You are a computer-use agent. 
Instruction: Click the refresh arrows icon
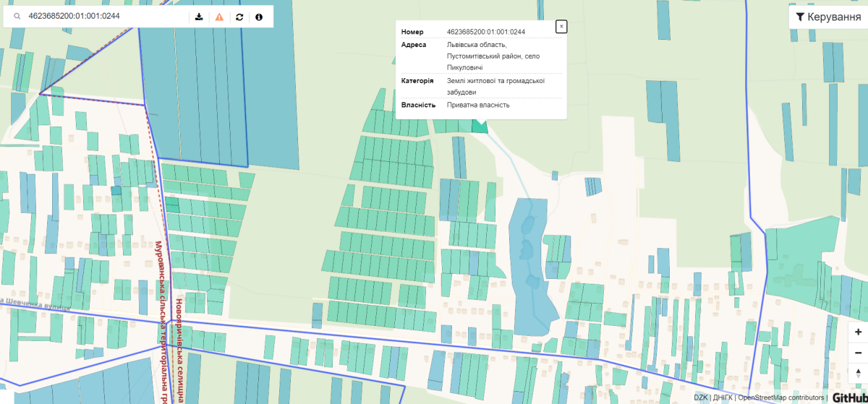click(239, 17)
